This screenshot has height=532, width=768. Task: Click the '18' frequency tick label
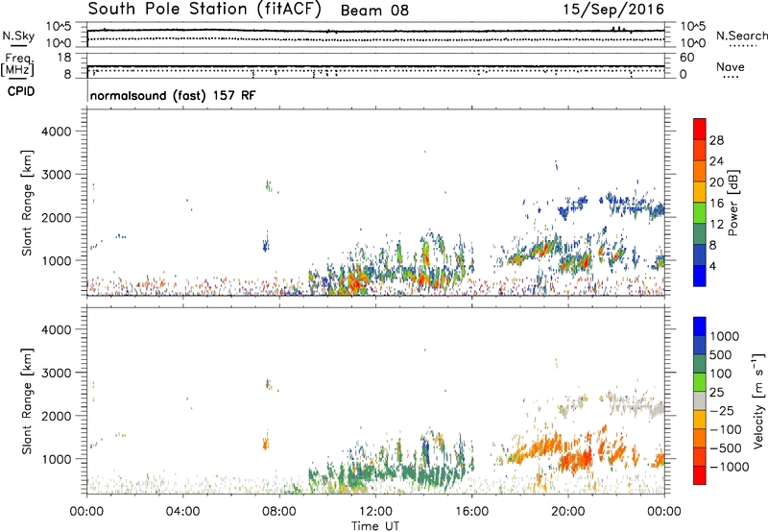(x=64, y=58)
